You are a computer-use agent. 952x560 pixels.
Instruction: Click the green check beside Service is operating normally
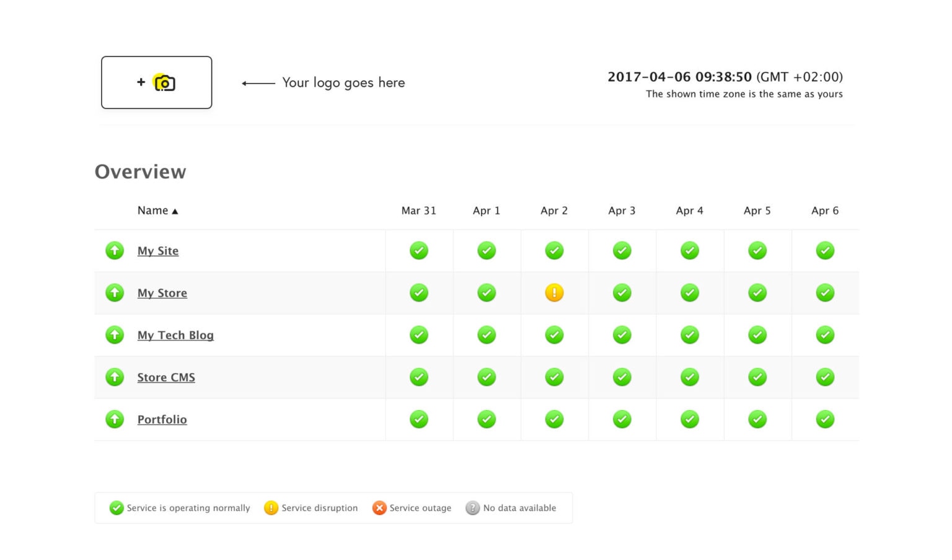pos(117,508)
